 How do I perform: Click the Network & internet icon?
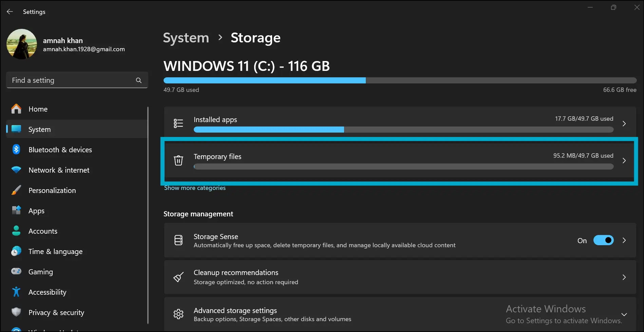point(16,170)
